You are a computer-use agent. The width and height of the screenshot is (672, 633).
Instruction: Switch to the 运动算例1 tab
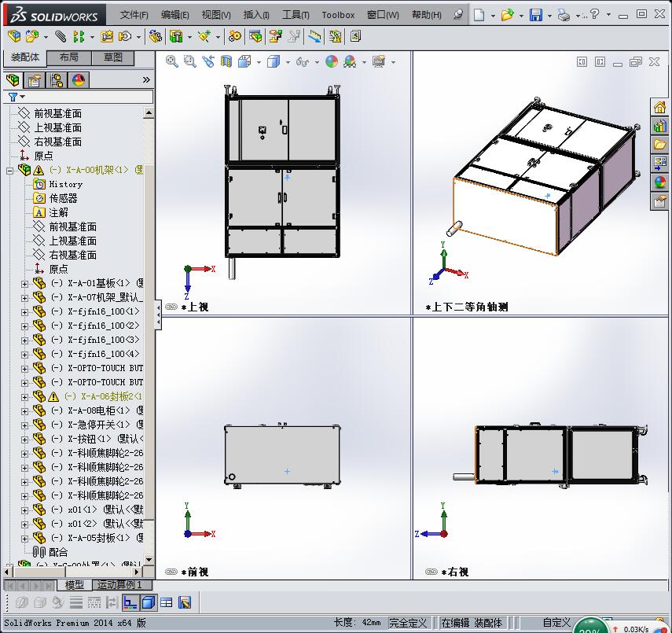pos(120,585)
